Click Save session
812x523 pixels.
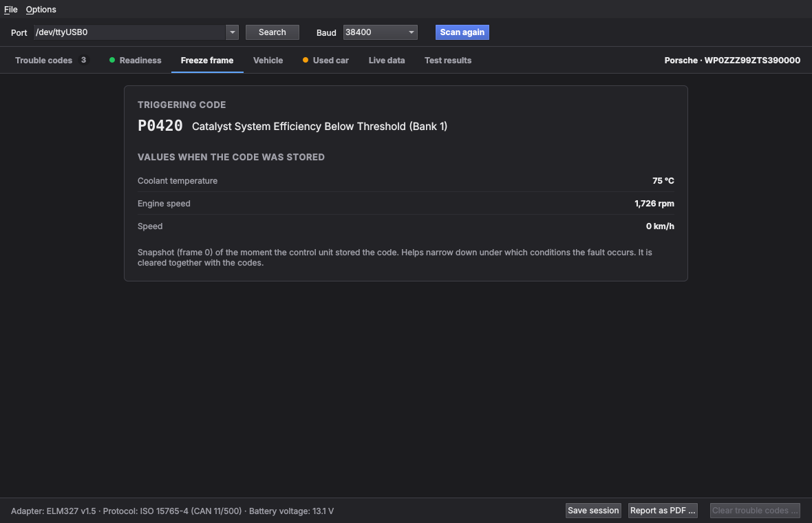coord(593,511)
